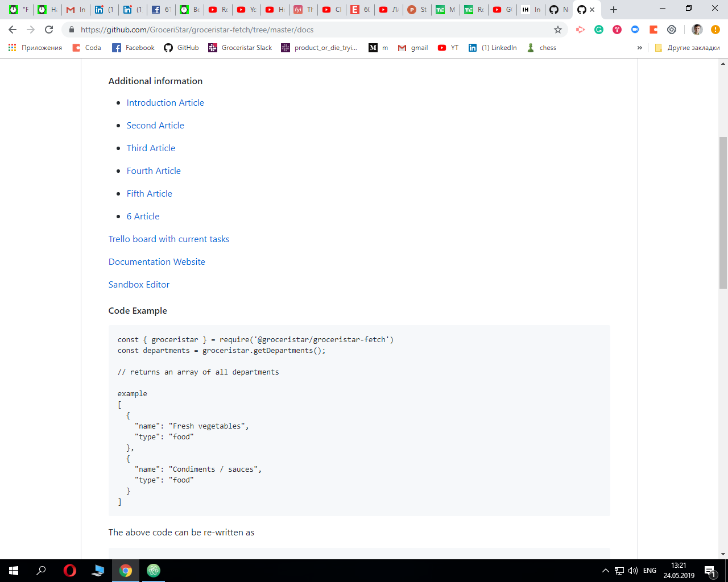Click the scrollbar up arrow

723,63
